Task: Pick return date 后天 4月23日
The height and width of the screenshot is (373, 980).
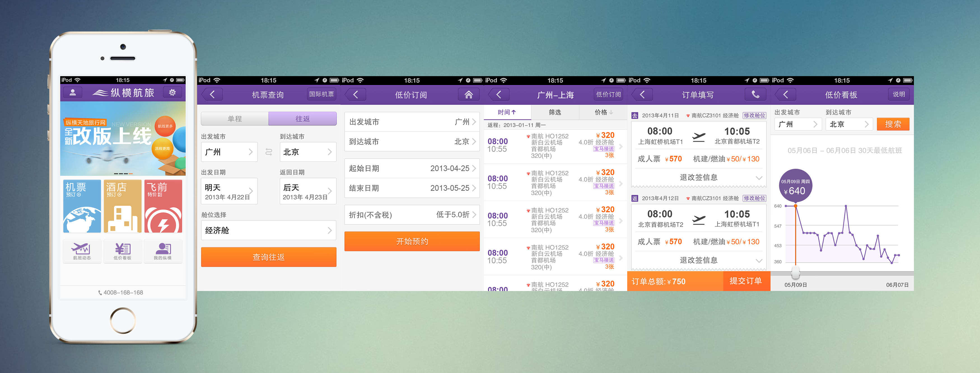Action: click(308, 191)
